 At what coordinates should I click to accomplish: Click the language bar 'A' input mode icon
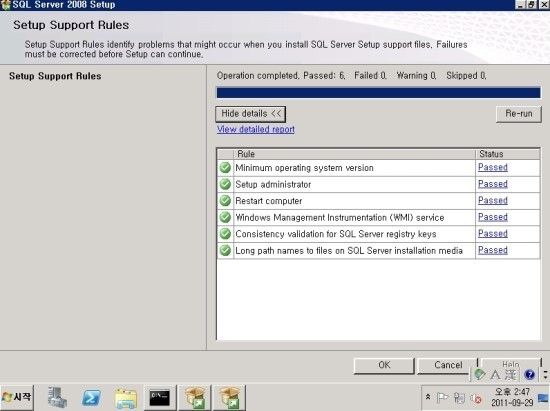point(495,375)
